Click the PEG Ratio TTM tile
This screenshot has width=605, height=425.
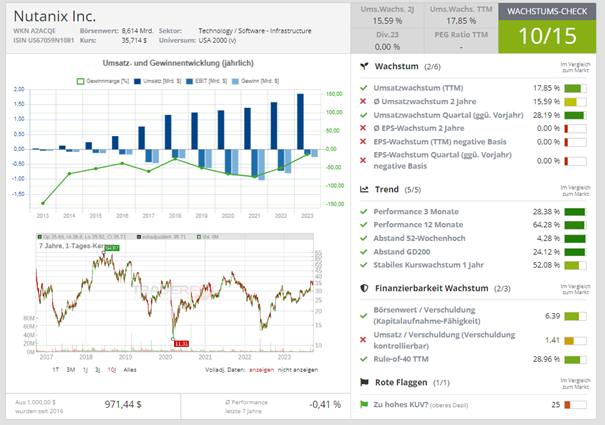(x=461, y=41)
